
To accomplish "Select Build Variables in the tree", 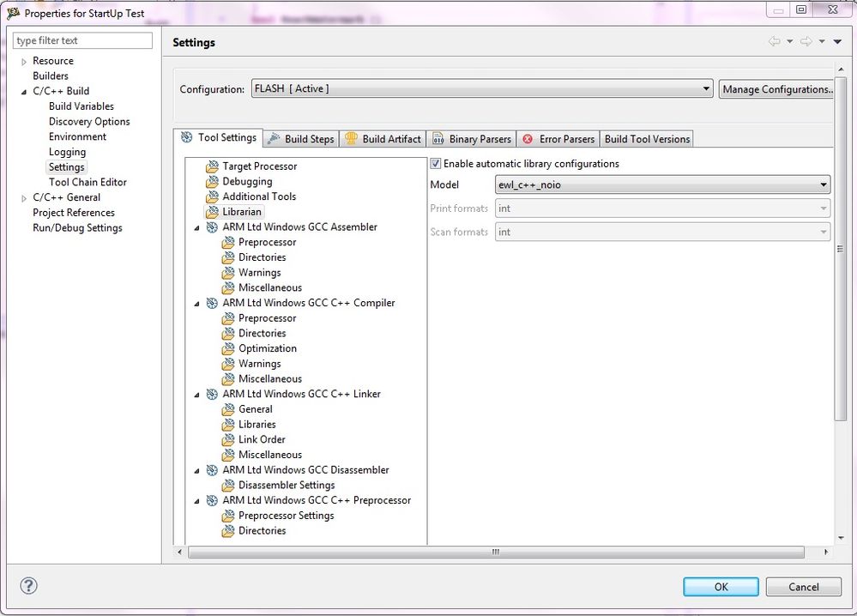I will point(81,106).
